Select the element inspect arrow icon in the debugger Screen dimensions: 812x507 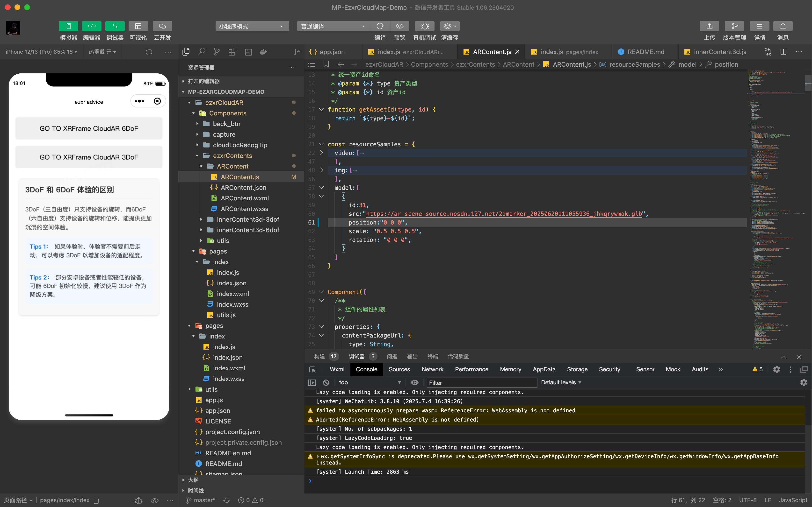tap(312, 370)
